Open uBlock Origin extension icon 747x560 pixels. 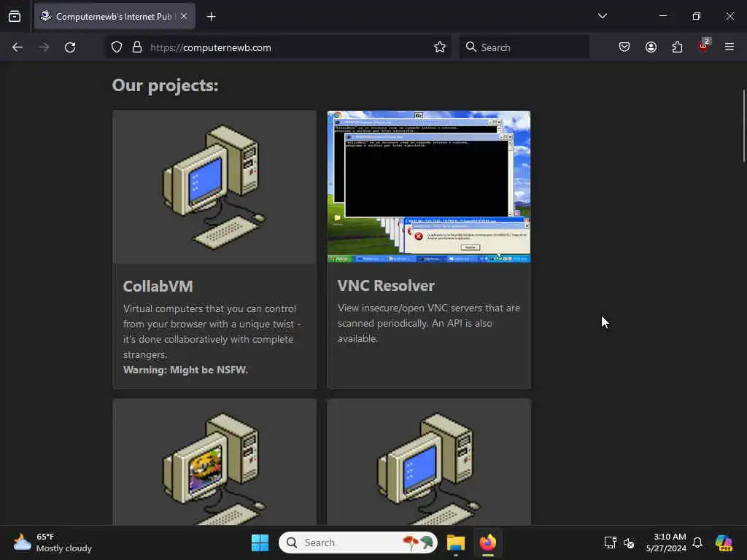(704, 46)
